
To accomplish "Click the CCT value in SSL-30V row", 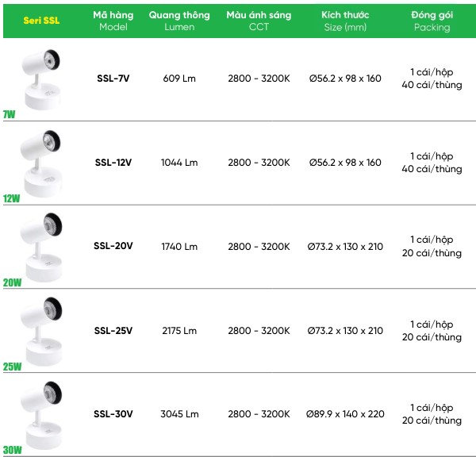I will pos(259,414).
